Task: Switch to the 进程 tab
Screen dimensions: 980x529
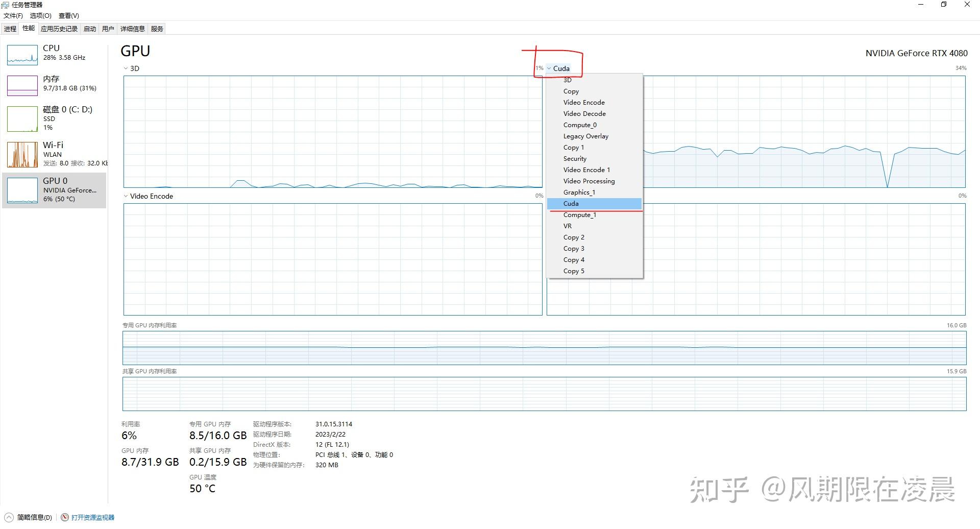Action: 10,29
